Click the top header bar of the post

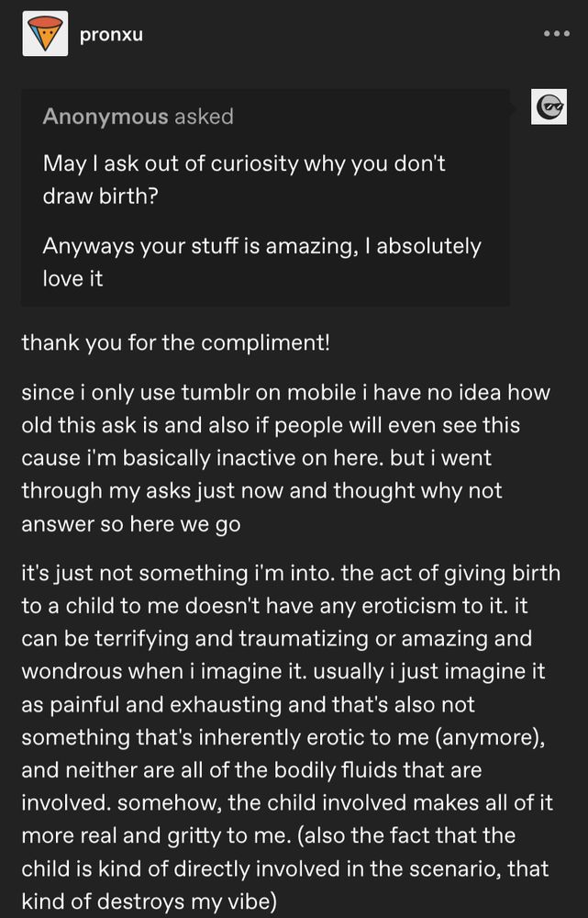pos(294,34)
